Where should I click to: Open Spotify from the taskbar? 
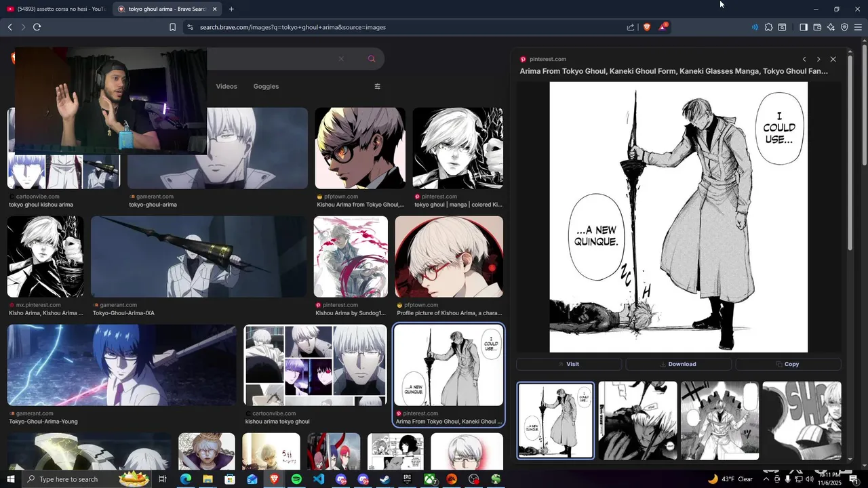pos(296,479)
